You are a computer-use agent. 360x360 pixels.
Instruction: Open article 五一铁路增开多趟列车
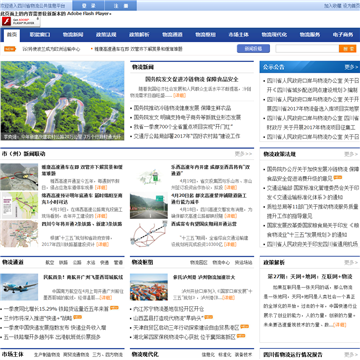click(52, 337)
